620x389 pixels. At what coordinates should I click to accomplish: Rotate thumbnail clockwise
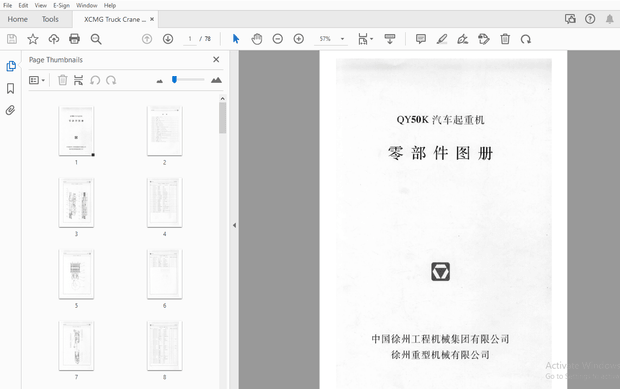111,80
